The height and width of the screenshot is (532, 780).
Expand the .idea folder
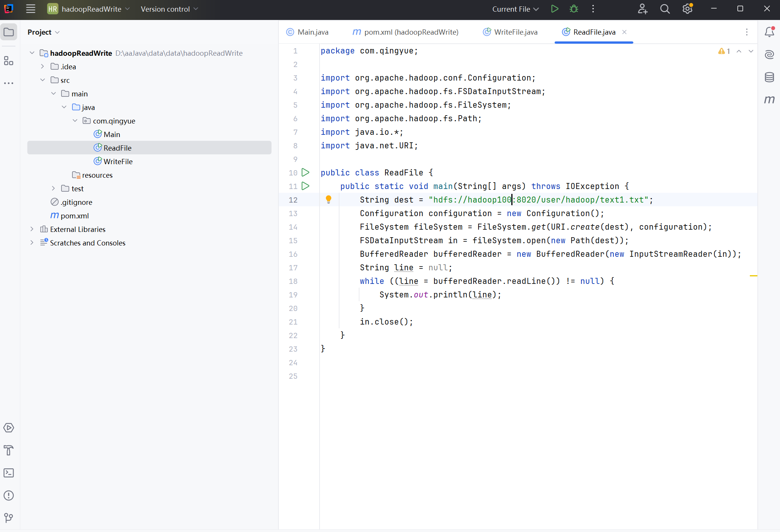tap(43, 67)
